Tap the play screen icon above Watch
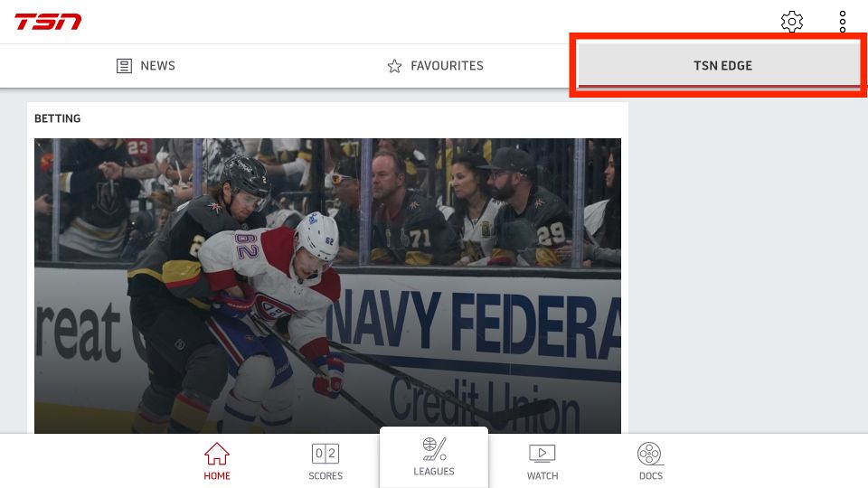Image resolution: width=868 pixels, height=488 pixels. [x=542, y=454]
